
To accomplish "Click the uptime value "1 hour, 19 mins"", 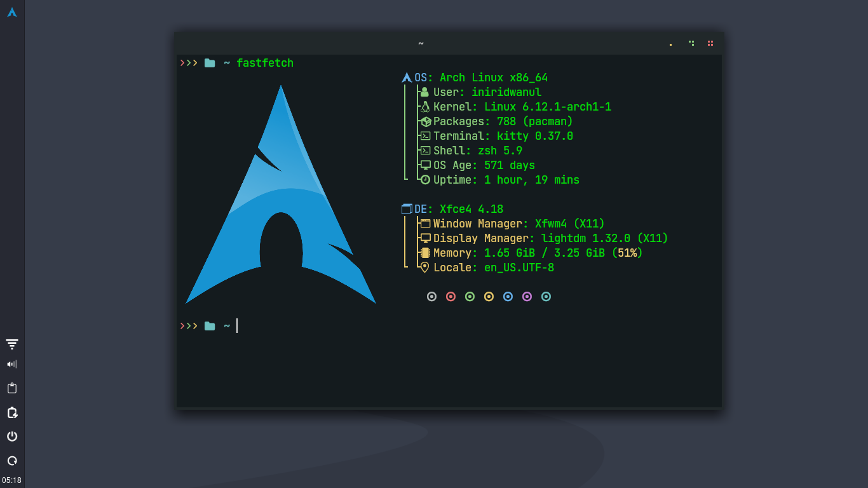I will click(532, 180).
